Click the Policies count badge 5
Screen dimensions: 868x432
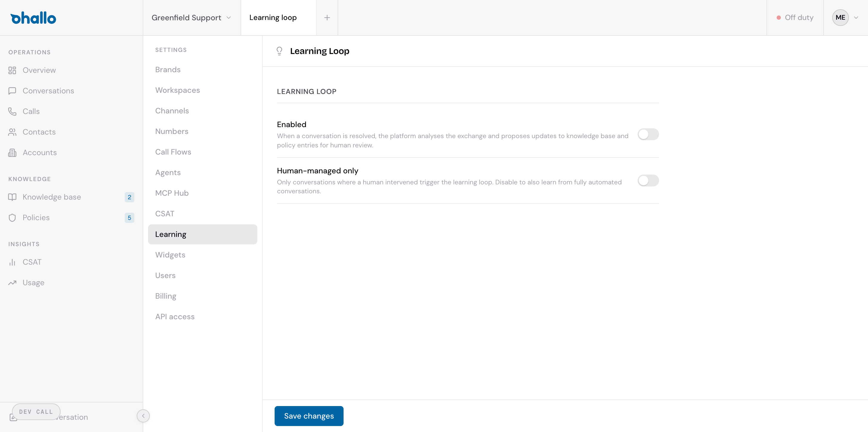pyautogui.click(x=129, y=217)
